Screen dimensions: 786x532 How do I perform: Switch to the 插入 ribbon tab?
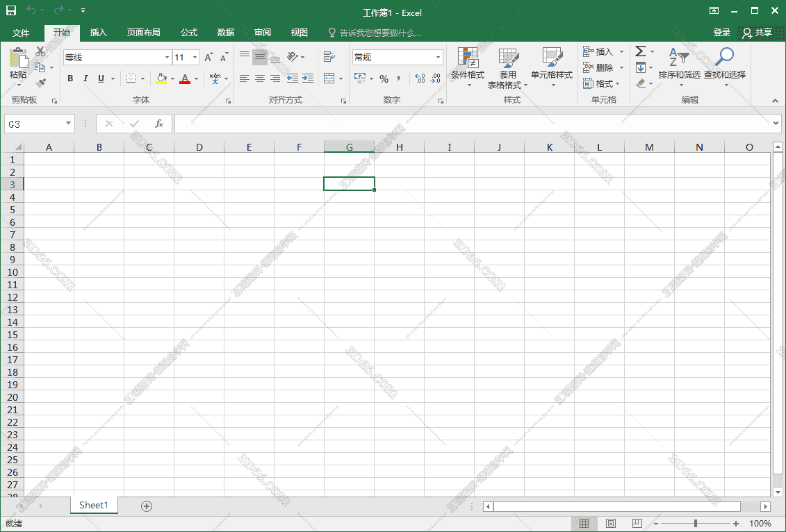97,32
